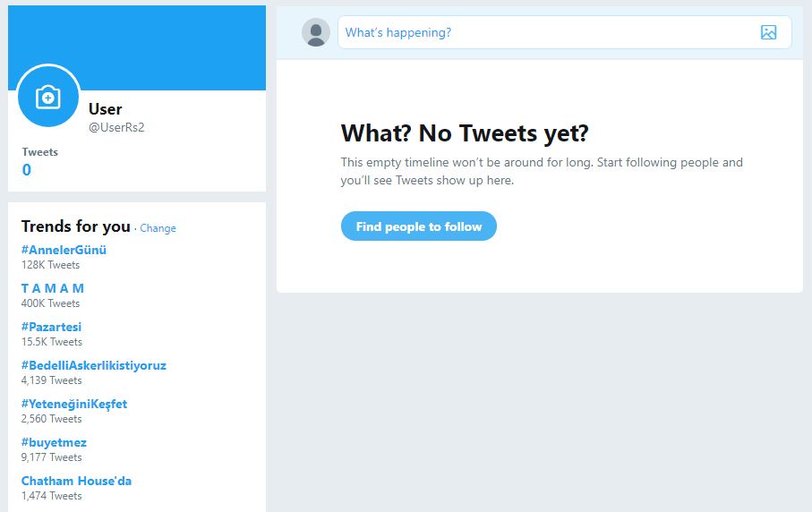The image size is (812, 512).
Task: Click the User profile name
Action: pos(105,109)
